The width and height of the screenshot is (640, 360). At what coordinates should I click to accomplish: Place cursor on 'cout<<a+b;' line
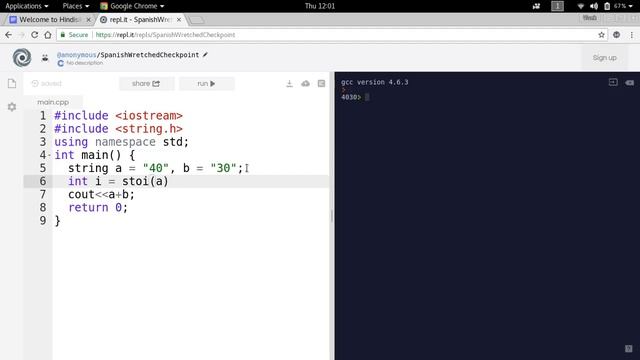(101, 194)
